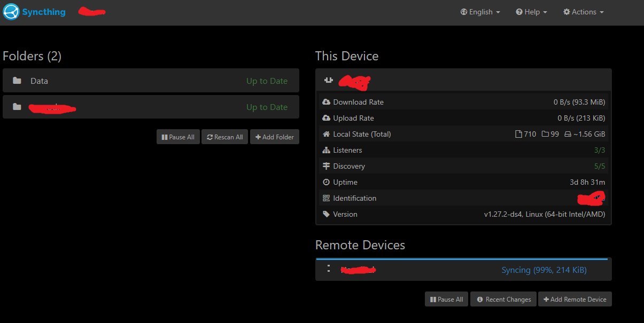Expand the syncing remote device row
This screenshot has width=644, height=323.
pos(463,270)
